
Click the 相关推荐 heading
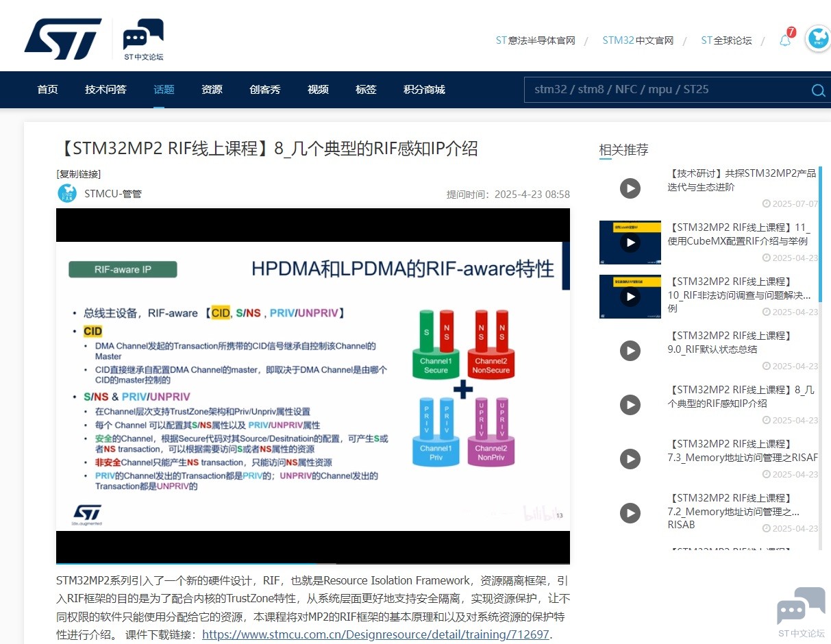coord(623,150)
